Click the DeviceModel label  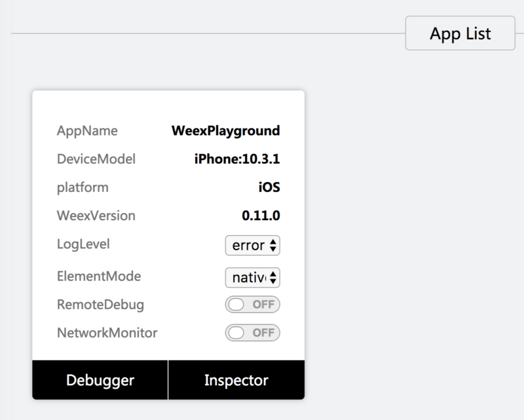tap(96, 159)
